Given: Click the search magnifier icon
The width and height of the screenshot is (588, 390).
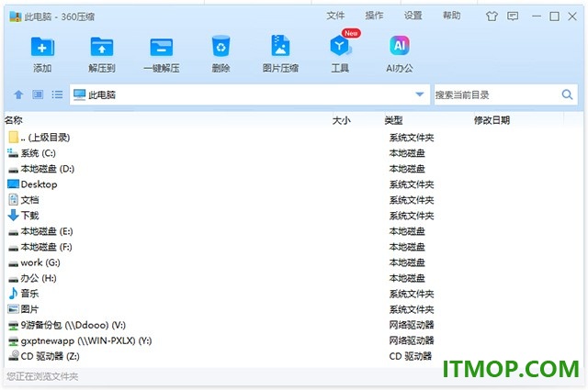Looking at the screenshot, I should pyautogui.click(x=567, y=95).
